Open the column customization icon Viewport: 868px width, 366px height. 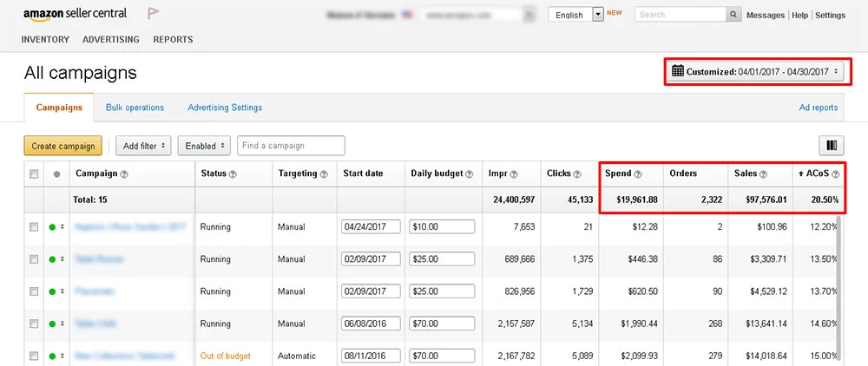pyautogui.click(x=832, y=146)
